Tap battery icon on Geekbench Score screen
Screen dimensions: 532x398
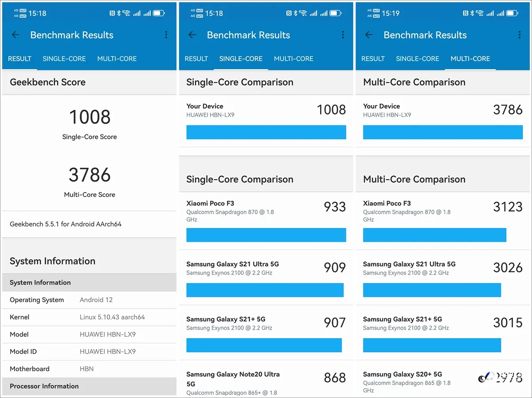tap(159, 13)
